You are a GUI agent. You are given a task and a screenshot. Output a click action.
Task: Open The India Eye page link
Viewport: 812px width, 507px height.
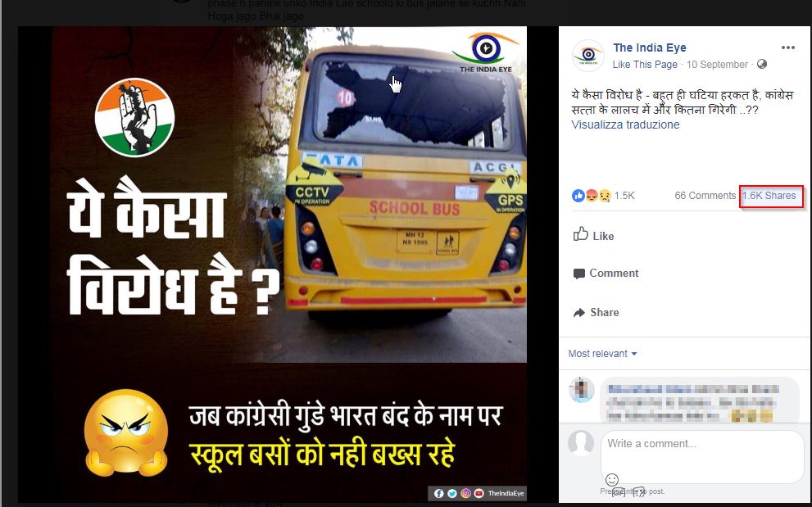650,48
